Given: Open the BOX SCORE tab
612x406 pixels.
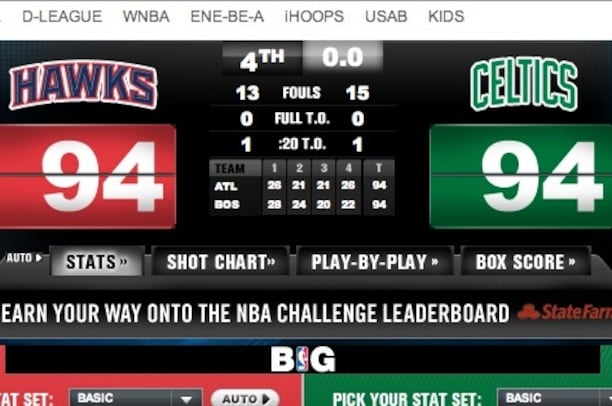Looking at the screenshot, I should click(x=525, y=261).
